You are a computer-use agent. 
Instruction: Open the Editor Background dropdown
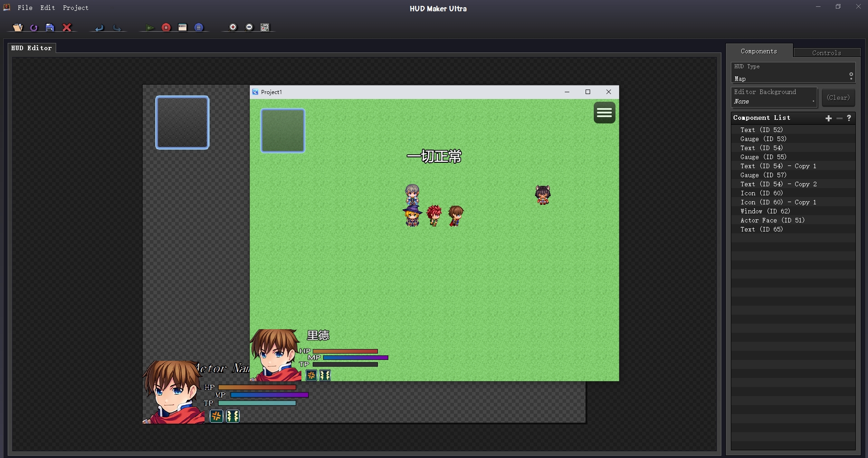click(774, 97)
